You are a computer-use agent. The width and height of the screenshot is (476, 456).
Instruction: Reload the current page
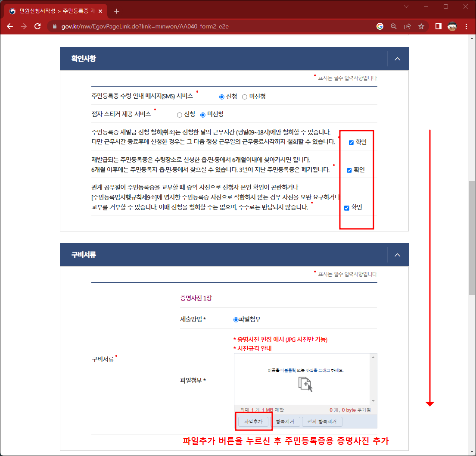point(37,26)
